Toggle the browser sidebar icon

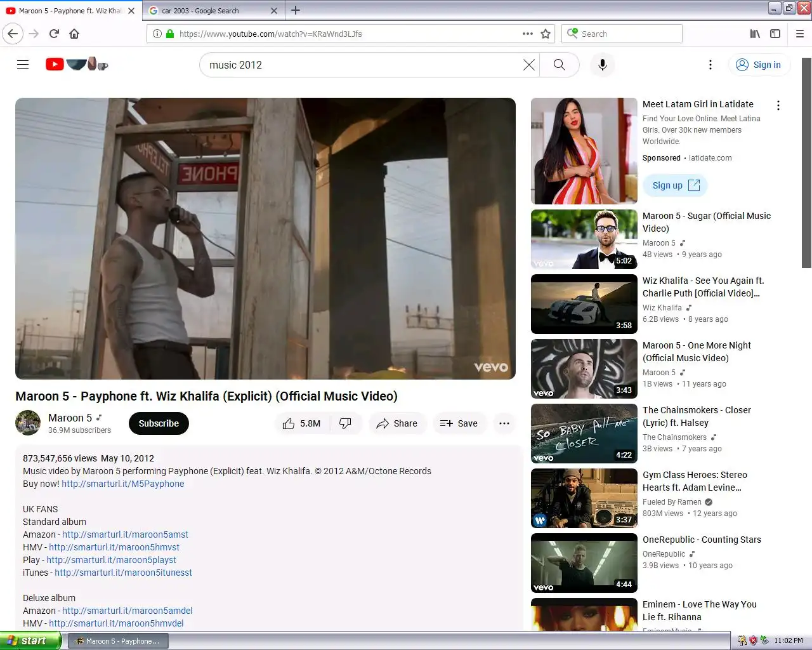coord(775,34)
